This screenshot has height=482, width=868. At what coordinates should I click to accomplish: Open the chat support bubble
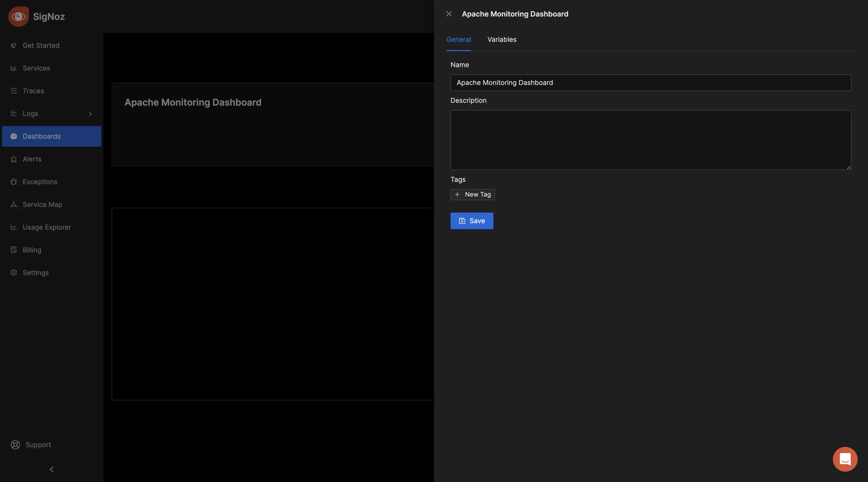click(x=845, y=459)
